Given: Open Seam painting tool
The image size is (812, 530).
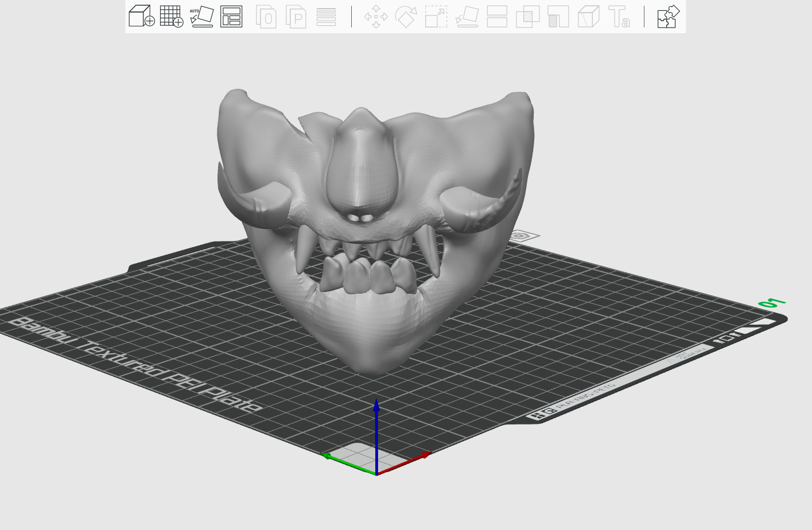Looking at the screenshot, I should point(588,17).
